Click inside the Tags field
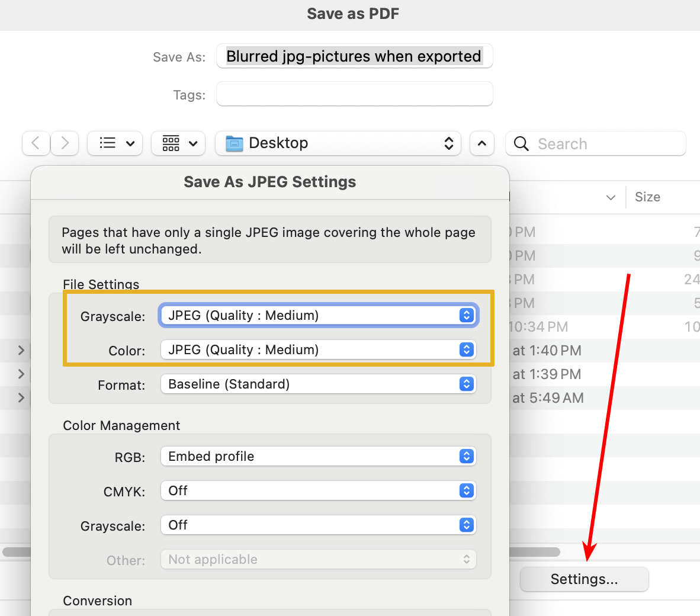700x616 pixels. [x=354, y=94]
